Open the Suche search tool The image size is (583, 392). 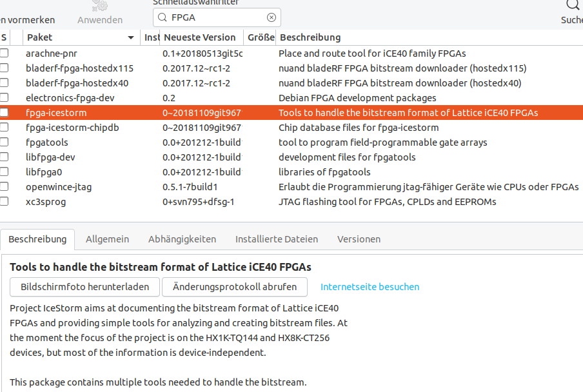pos(572,12)
